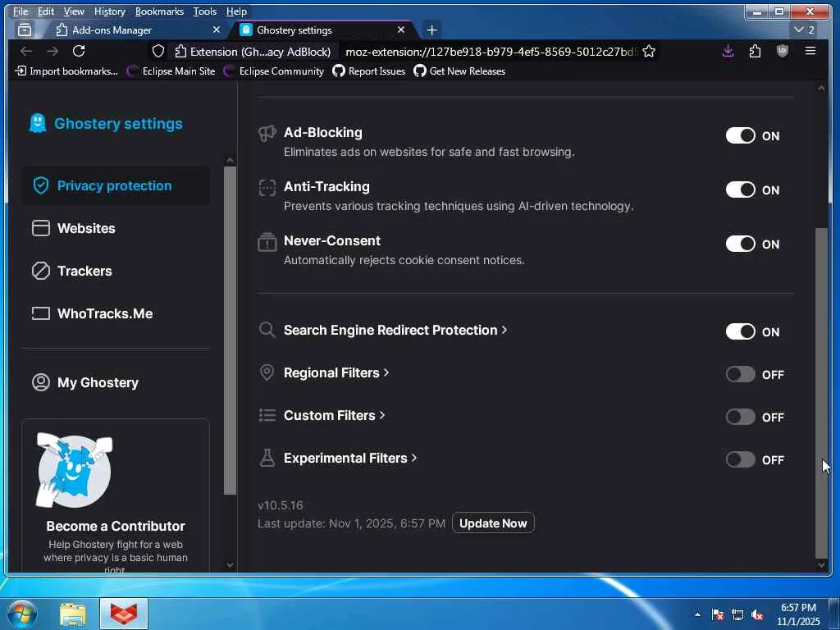The width and height of the screenshot is (840, 630).
Task: Open the View menu
Action: 73,11
